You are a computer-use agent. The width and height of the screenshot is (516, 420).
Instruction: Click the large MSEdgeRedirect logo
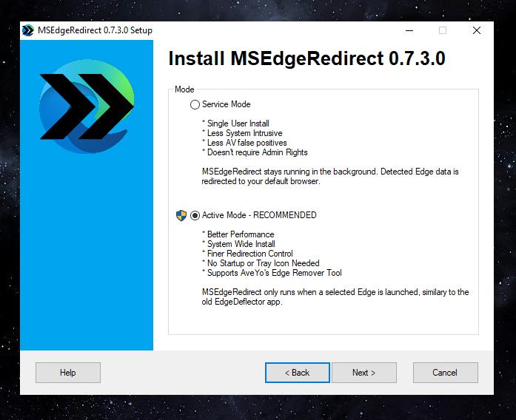[87, 106]
